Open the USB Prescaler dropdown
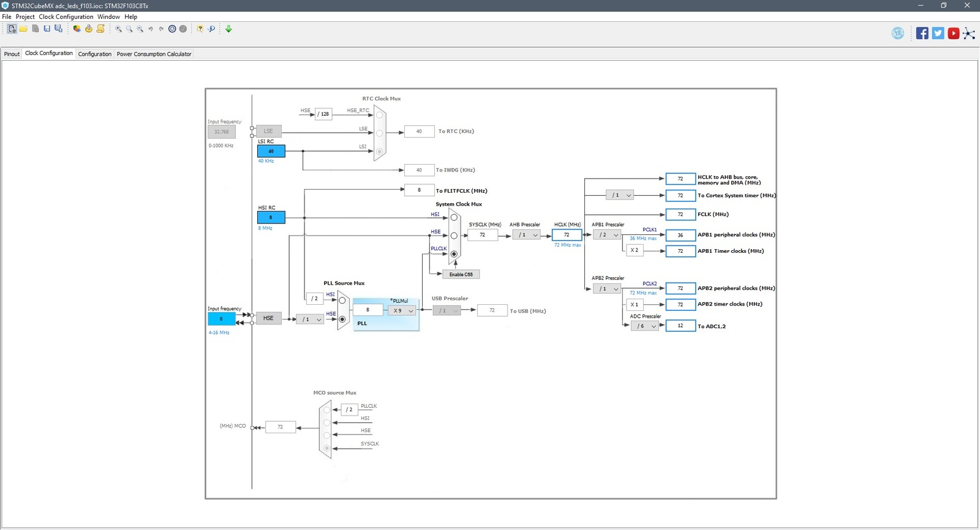Viewport: 980px width, 530px height. [447, 311]
